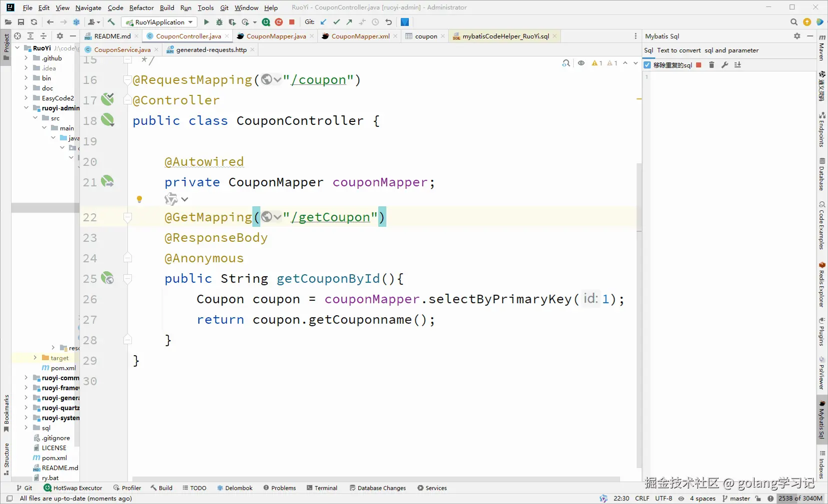Commit changes with the Git checkmark

336,22
